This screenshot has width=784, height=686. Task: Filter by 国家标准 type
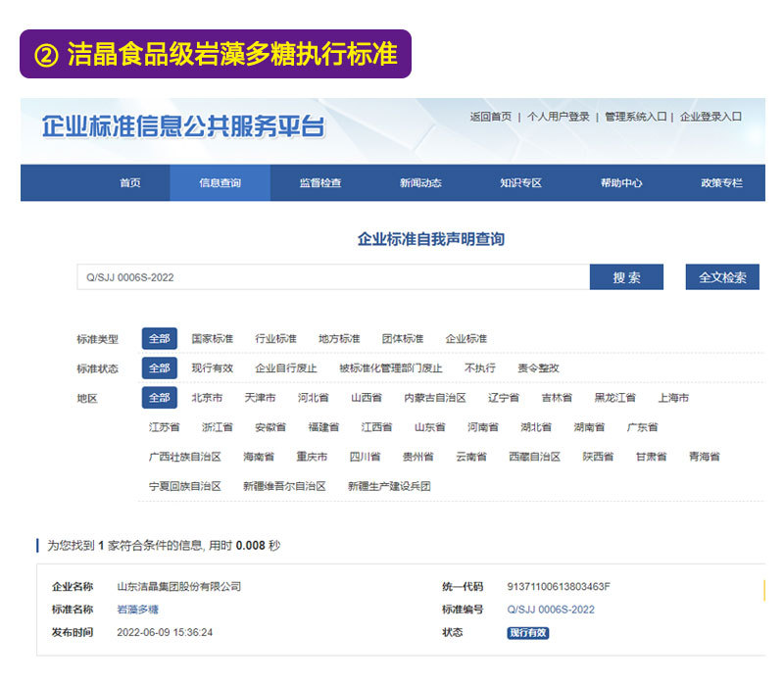pyautogui.click(x=213, y=338)
